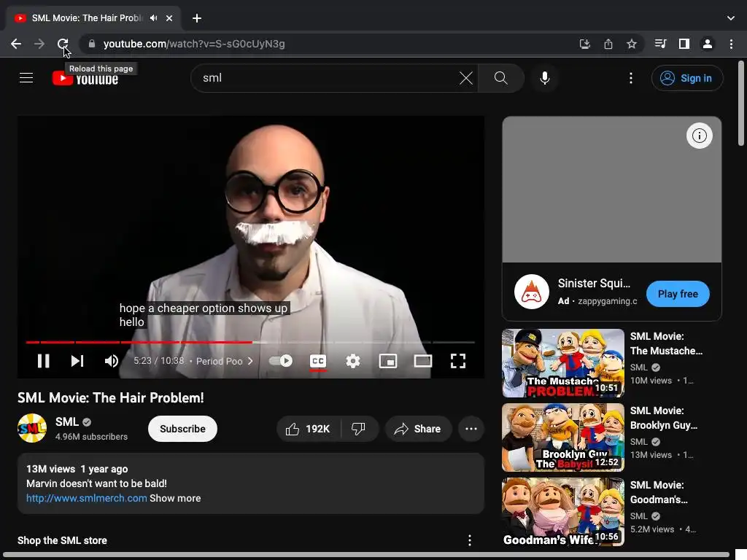Mute the video player volume
Viewport: 747px width, 560px height.
[x=112, y=361]
